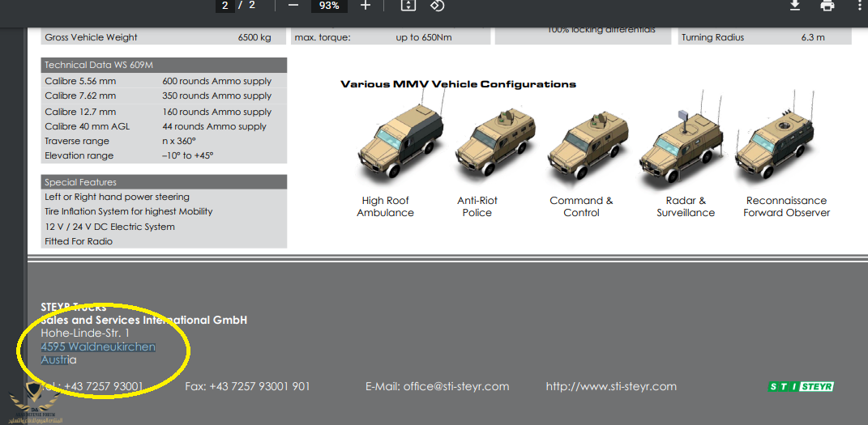
Task: Download the PDF file
Action: click(795, 6)
